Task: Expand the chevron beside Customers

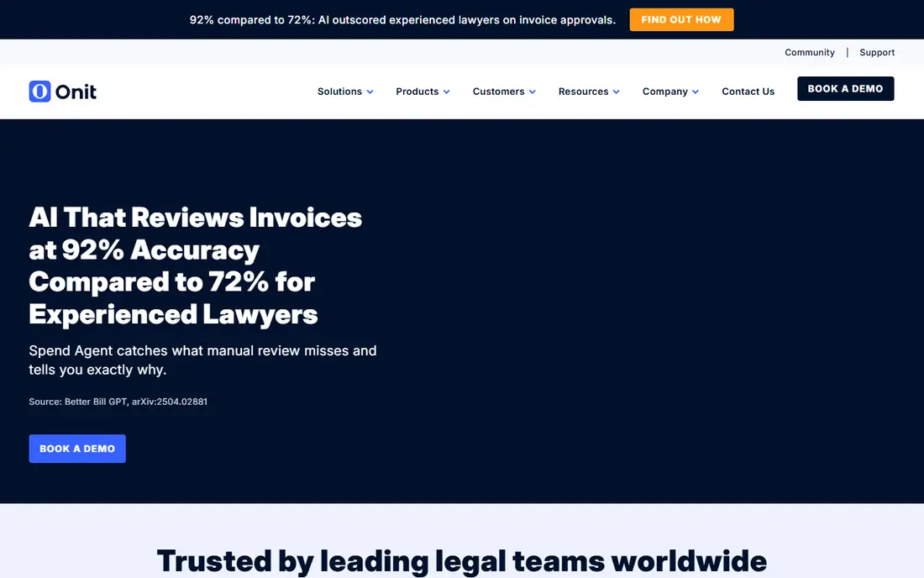Action: [533, 92]
